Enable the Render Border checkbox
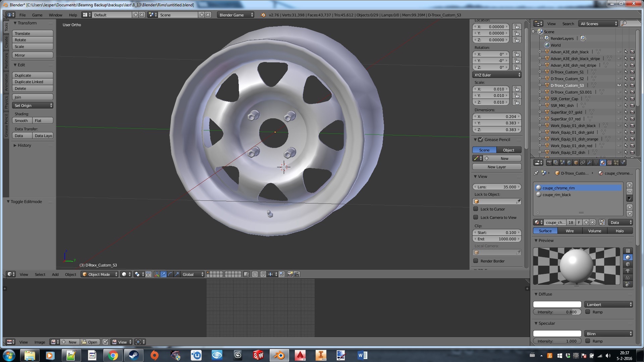Screen dimensions: 644x362 (x=476, y=261)
